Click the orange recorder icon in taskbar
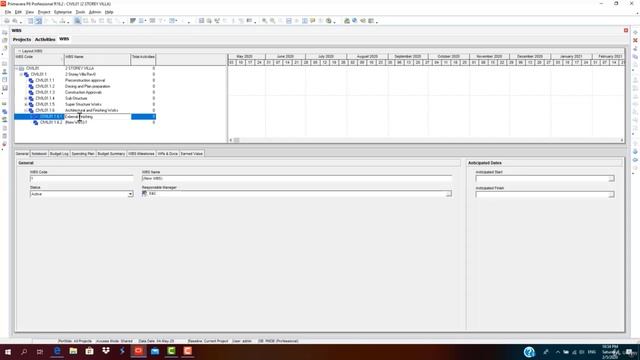640x360 pixels. pos(187,351)
